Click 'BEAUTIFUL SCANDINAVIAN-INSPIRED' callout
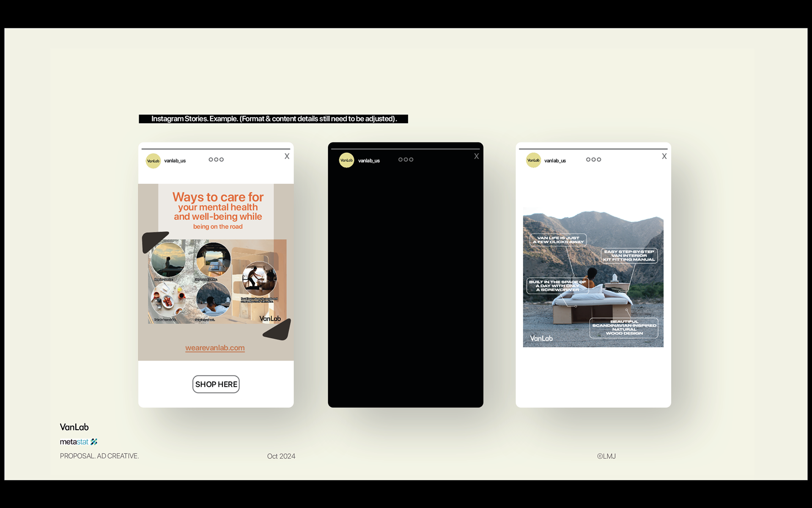812x508 pixels. (x=624, y=328)
